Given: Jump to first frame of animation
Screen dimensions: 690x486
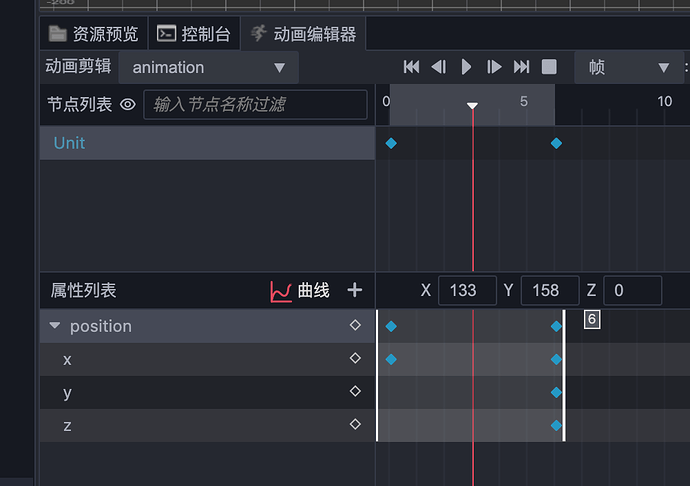Looking at the screenshot, I should point(411,67).
